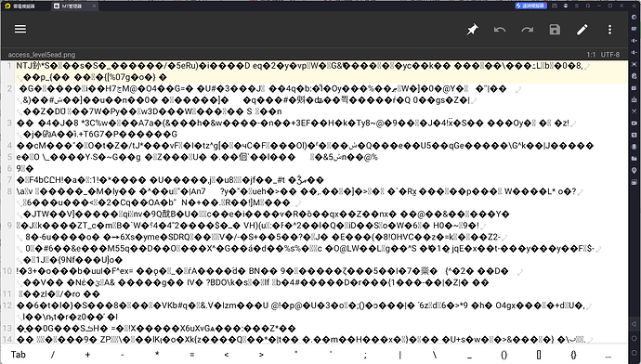Image resolution: width=641 pixels, height=364 pixels.
Task: Open the hamburger navigation menu
Action: [20, 29]
